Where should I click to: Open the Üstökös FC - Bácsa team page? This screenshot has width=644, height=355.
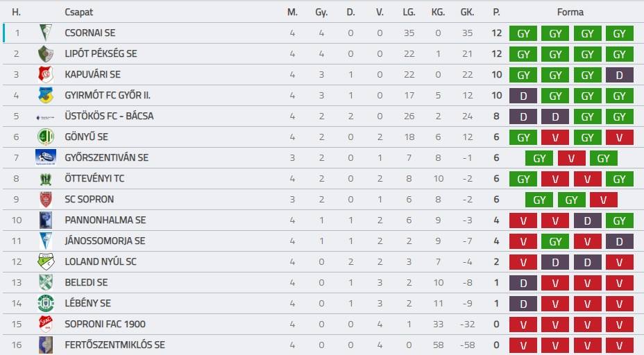pos(109,116)
